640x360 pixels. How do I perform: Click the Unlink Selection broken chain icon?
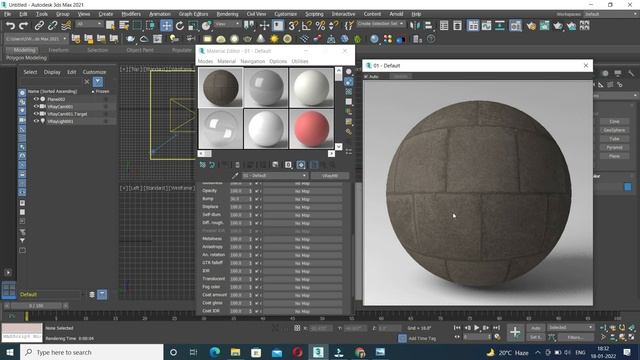[x=52, y=26]
